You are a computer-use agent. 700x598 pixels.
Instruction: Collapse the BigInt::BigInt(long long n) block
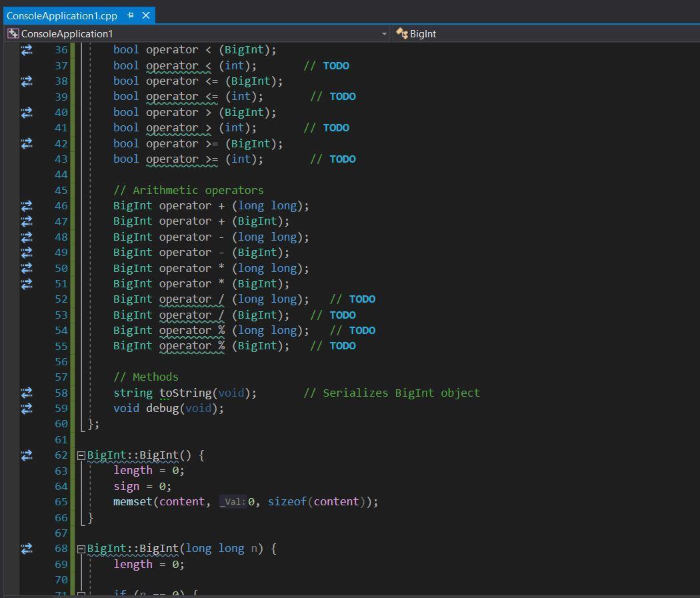[x=81, y=549]
